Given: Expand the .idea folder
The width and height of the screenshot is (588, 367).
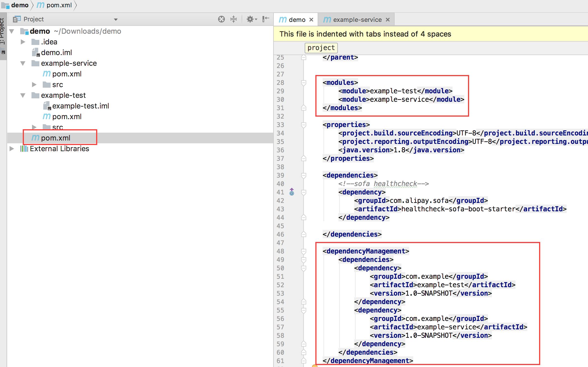Looking at the screenshot, I should pyautogui.click(x=23, y=42).
